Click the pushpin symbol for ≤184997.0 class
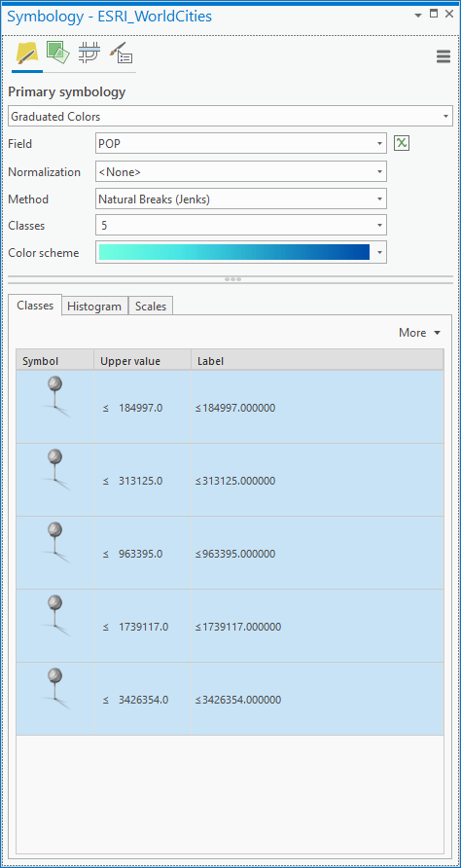This screenshot has height=868, width=461. pos(55,396)
